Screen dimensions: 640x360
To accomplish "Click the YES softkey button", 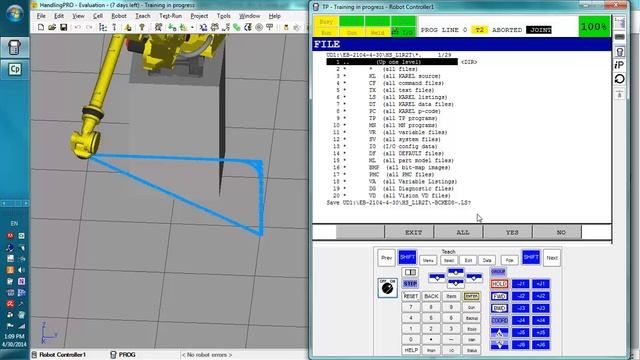I will tap(512, 232).
